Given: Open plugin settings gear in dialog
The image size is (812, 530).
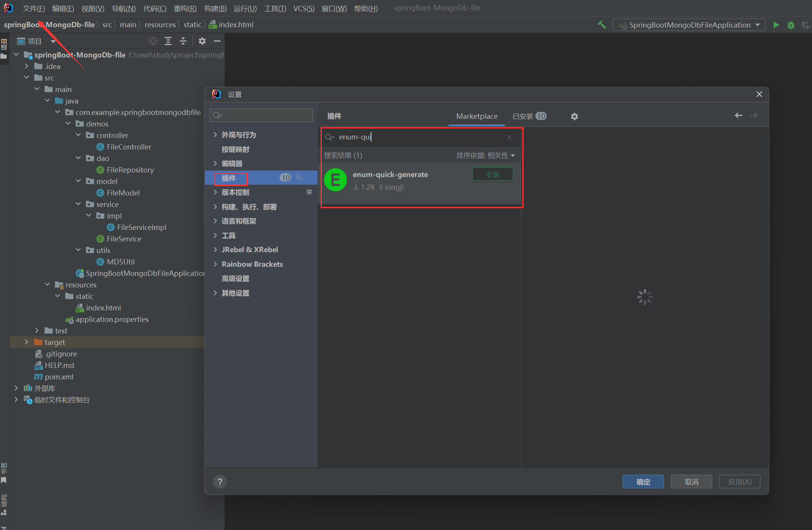Looking at the screenshot, I should click(x=574, y=117).
